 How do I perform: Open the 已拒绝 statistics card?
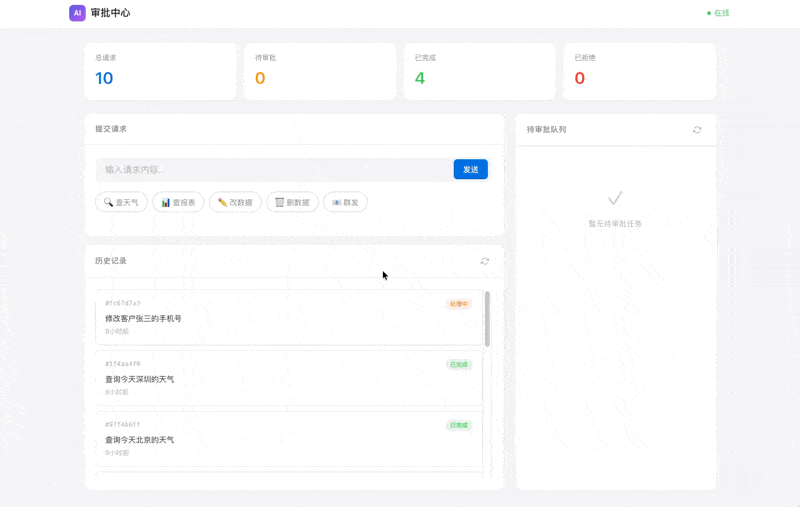[x=639, y=71]
